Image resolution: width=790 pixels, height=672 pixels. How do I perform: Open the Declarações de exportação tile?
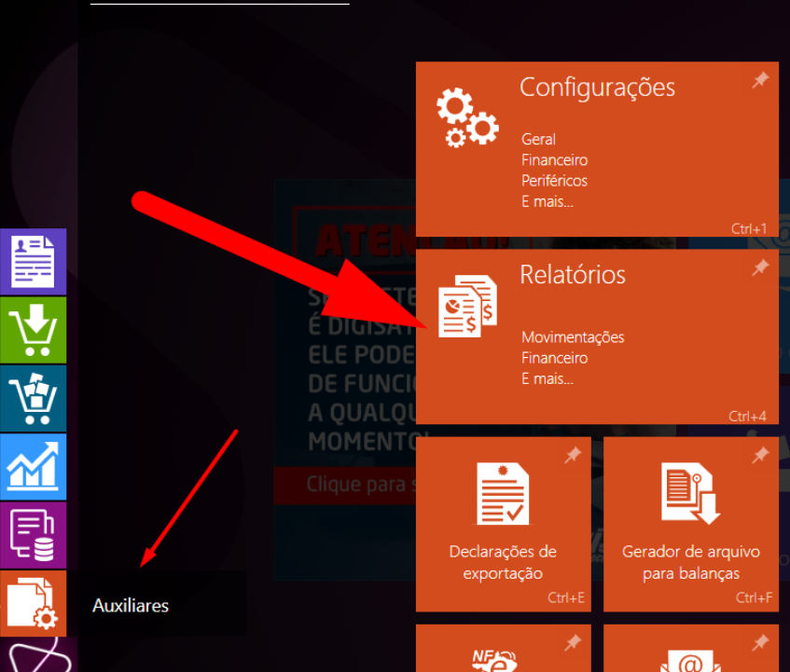[503, 522]
